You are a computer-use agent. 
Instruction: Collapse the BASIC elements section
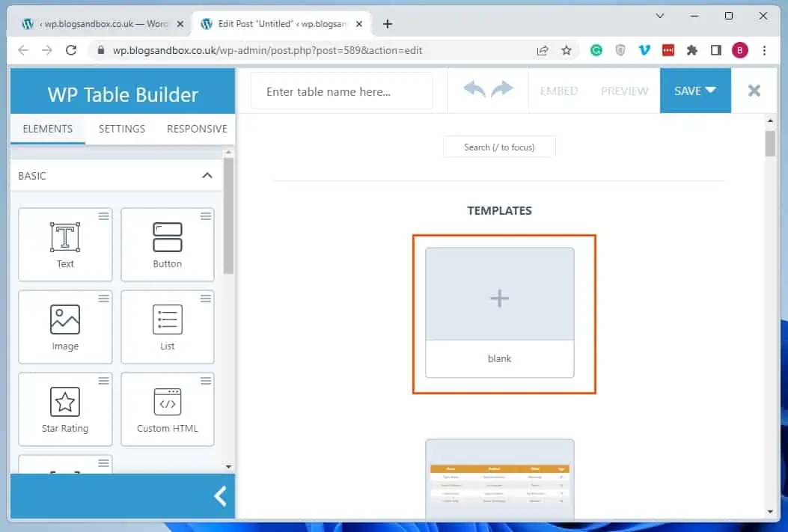coord(207,175)
